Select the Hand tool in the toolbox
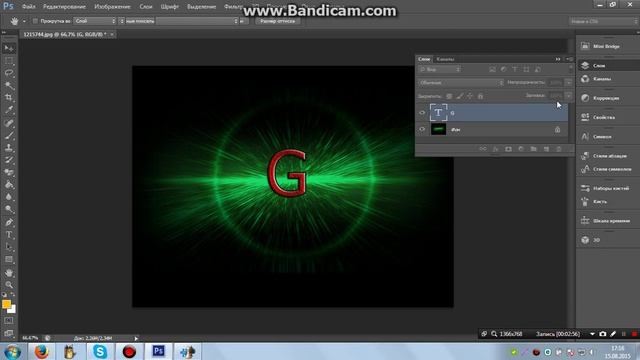Viewport: 640px width, 360px height. (9, 273)
